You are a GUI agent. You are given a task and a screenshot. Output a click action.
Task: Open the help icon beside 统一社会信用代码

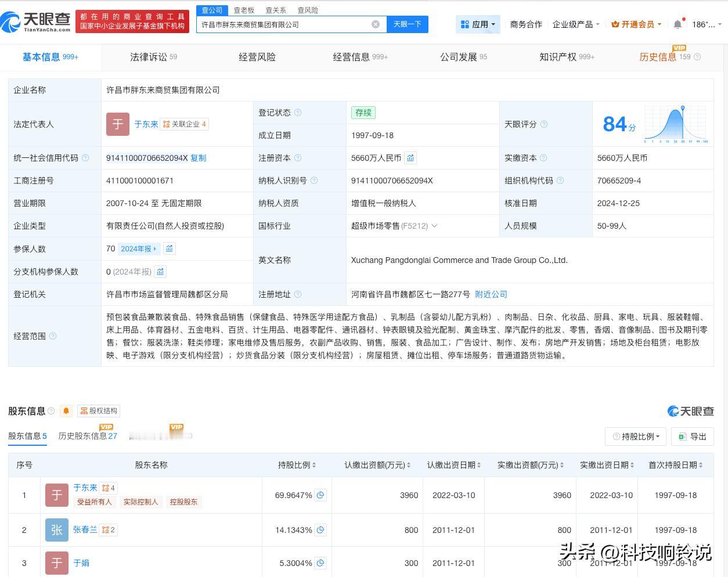[85, 158]
